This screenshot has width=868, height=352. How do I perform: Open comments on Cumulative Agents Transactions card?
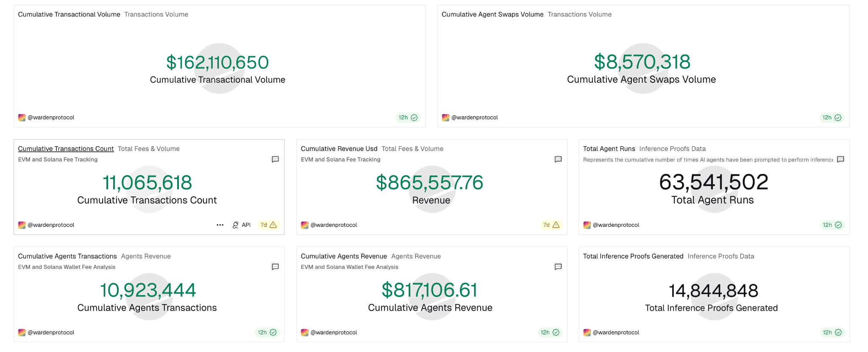coord(275,267)
